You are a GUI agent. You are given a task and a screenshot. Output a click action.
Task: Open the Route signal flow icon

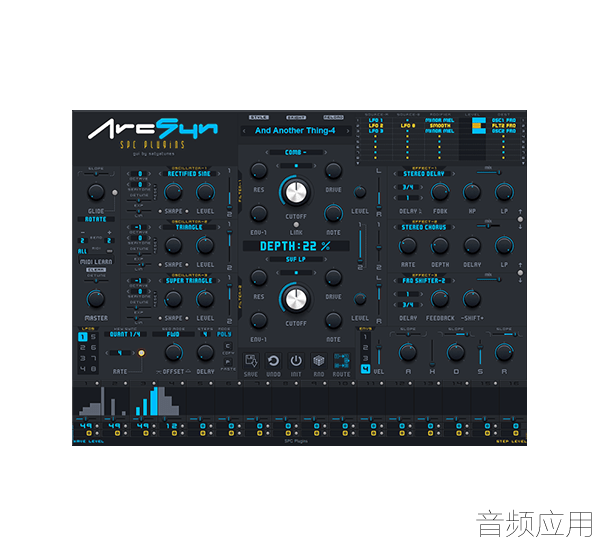click(341, 360)
